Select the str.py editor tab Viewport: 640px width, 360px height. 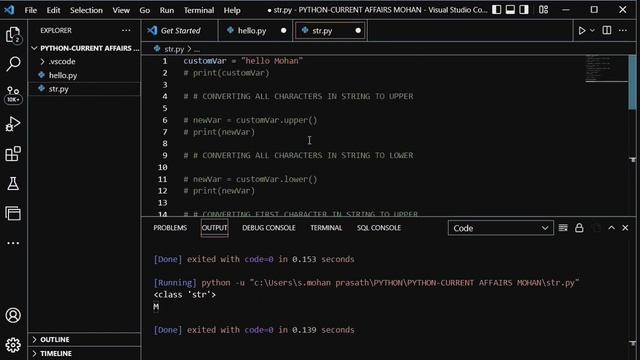point(331,31)
